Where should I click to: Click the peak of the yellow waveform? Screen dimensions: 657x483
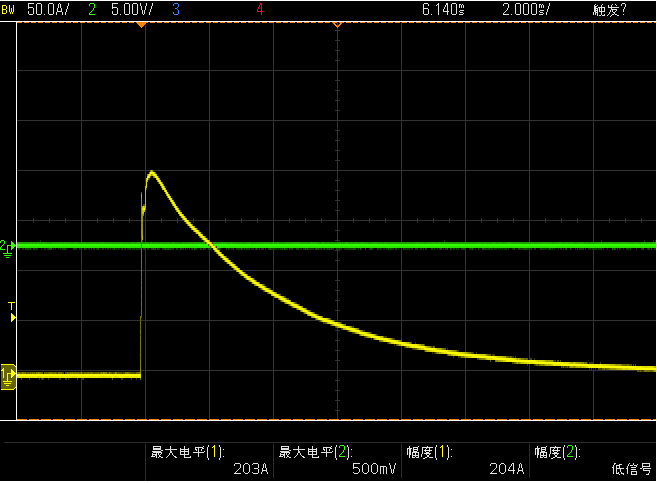point(152,172)
